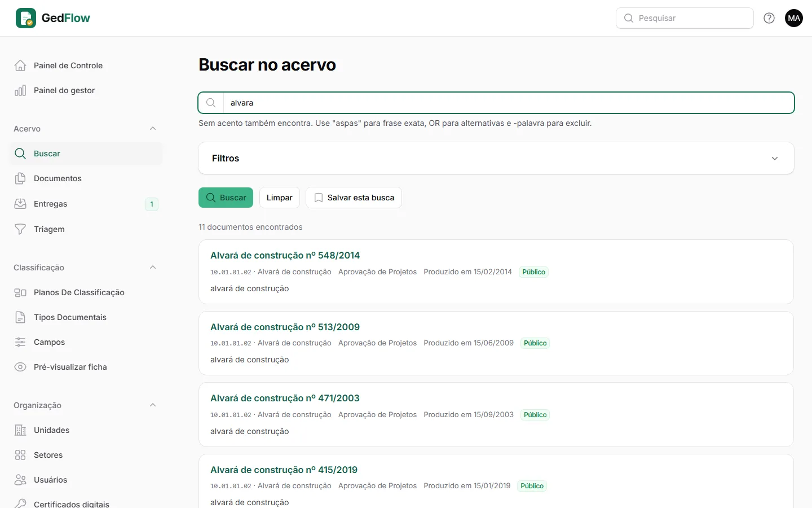Click the Tipos Documentais file icon

click(x=20, y=317)
